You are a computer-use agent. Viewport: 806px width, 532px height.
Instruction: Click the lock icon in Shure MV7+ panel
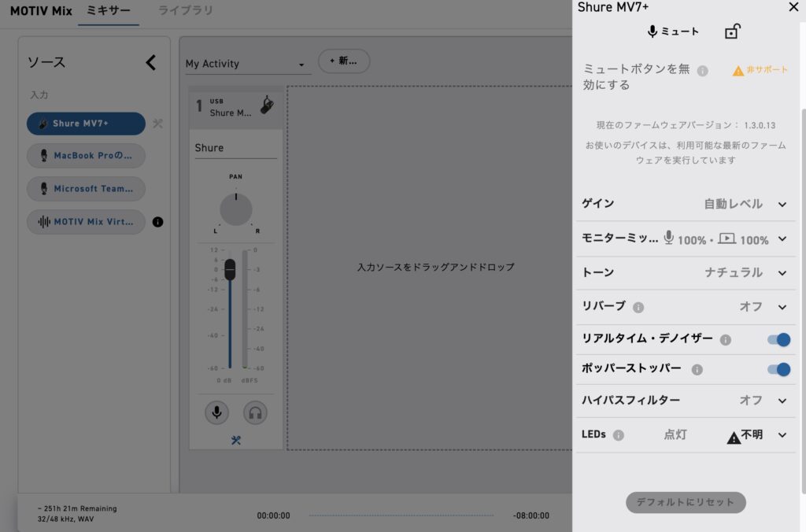tap(732, 31)
